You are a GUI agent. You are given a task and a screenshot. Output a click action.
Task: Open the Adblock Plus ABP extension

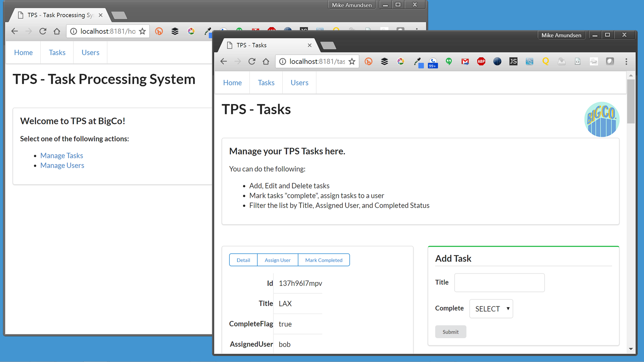click(x=481, y=61)
